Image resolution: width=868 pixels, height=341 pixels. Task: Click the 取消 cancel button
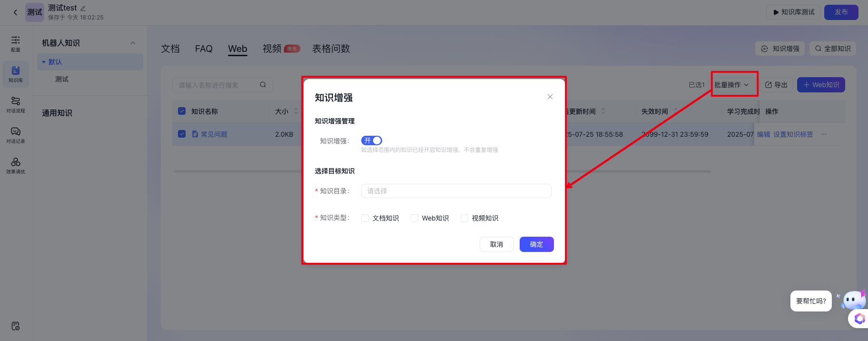(x=496, y=244)
